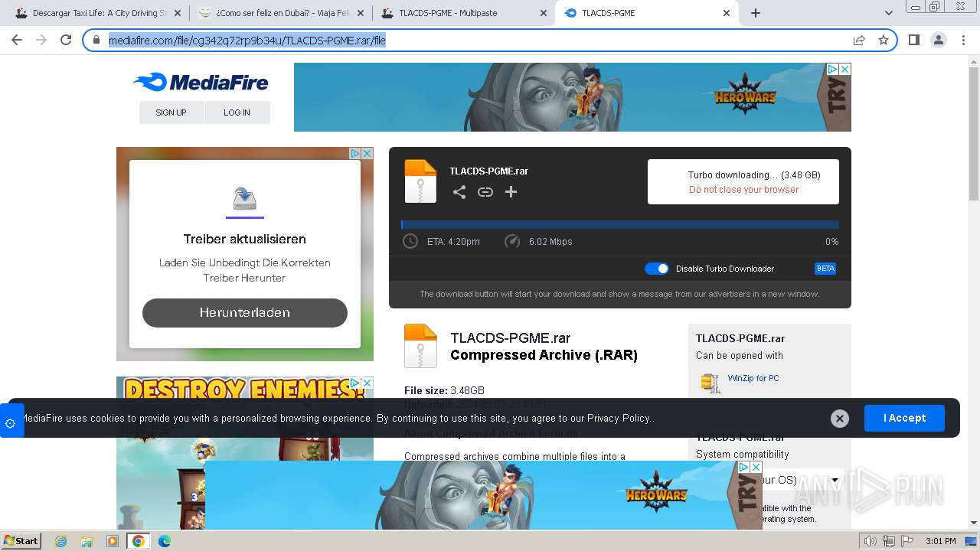Open Internet Explorer from taskbar

point(60,541)
